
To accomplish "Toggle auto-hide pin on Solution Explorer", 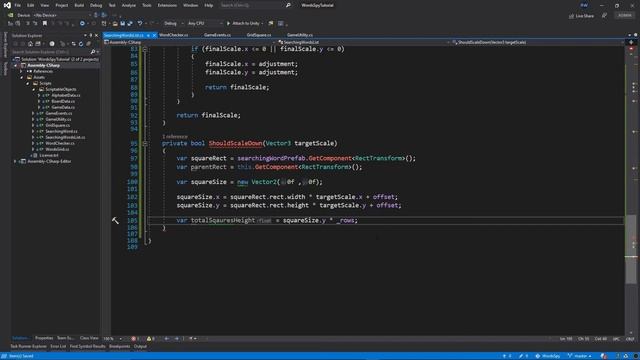I will pos(91,36).
